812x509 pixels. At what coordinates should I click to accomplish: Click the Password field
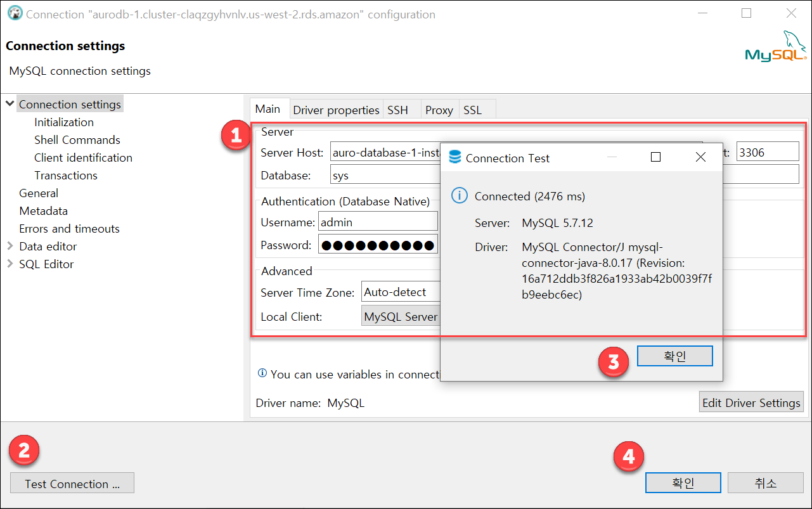pyautogui.click(x=378, y=245)
